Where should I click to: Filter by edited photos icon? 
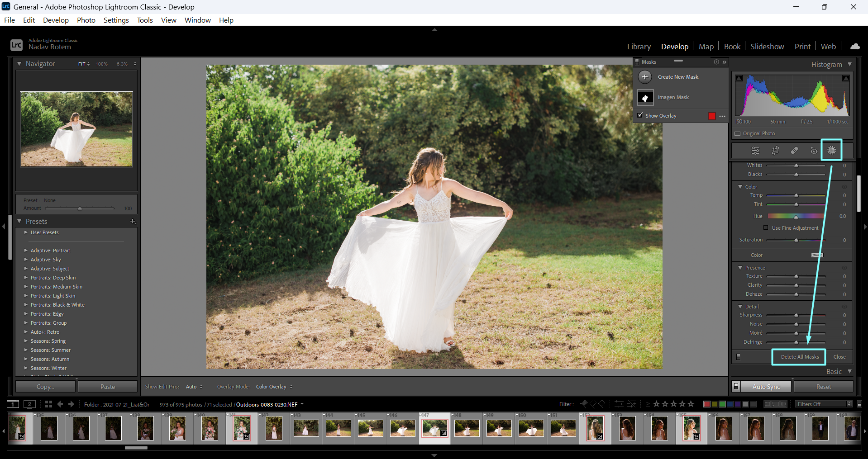(x=619, y=404)
